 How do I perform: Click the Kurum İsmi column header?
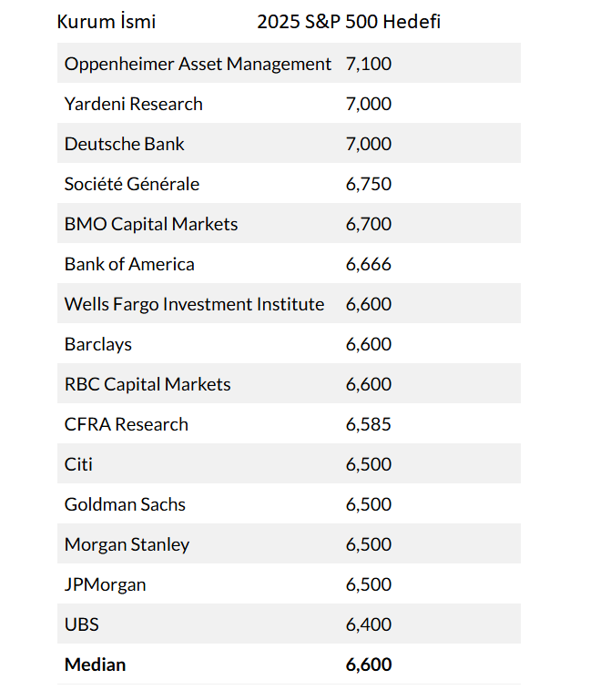click(x=107, y=22)
